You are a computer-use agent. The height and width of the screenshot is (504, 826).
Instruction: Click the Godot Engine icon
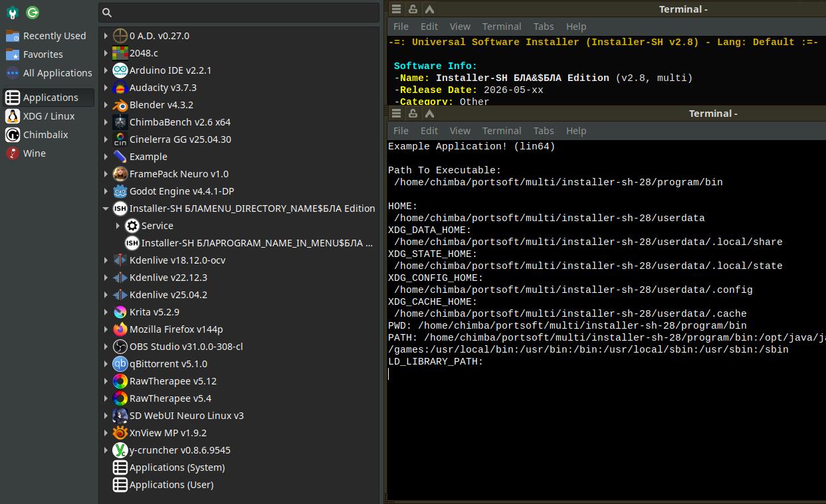tap(120, 191)
